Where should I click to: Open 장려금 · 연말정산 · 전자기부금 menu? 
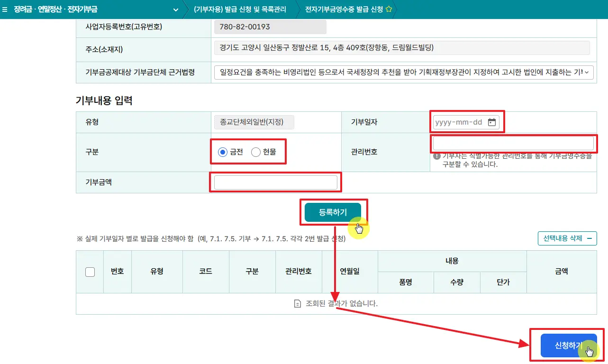coord(55,9)
